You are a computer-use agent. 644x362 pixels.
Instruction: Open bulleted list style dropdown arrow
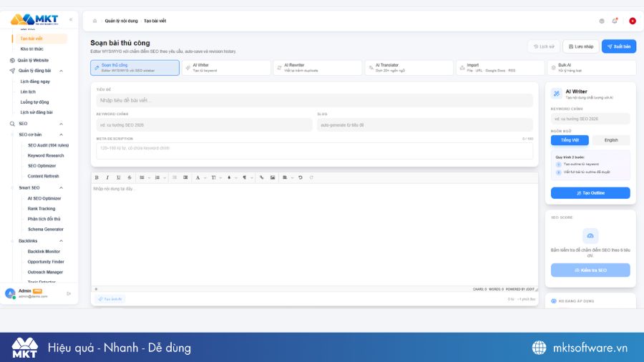(x=149, y=177)
